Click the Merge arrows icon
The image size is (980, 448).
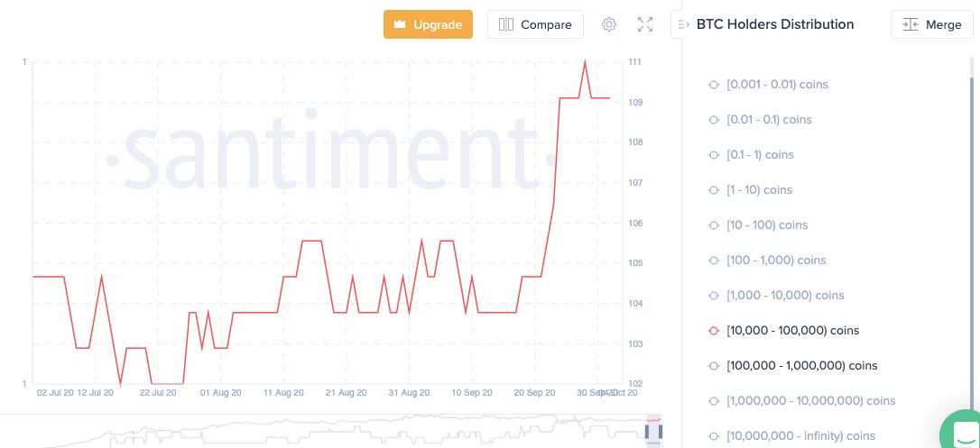pos(910,24)
